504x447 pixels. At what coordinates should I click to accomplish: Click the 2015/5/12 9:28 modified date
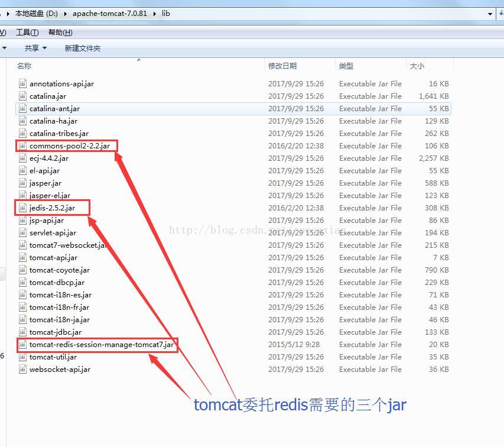[x=294, y=345]
